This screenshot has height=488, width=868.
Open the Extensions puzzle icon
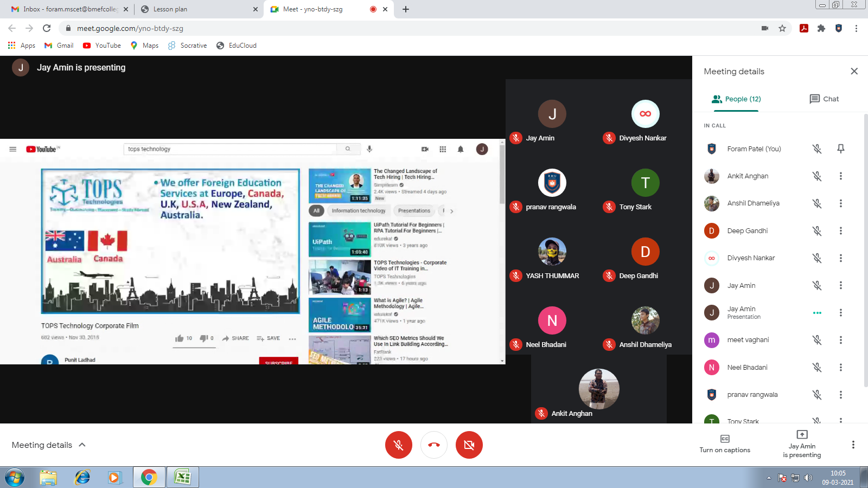pyautogui.click(x=821, y=28)
